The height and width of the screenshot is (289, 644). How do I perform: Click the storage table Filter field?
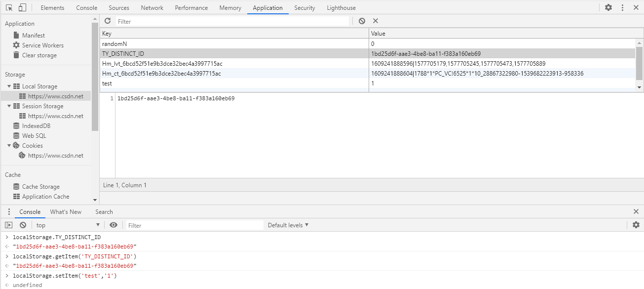click(232, 21)
